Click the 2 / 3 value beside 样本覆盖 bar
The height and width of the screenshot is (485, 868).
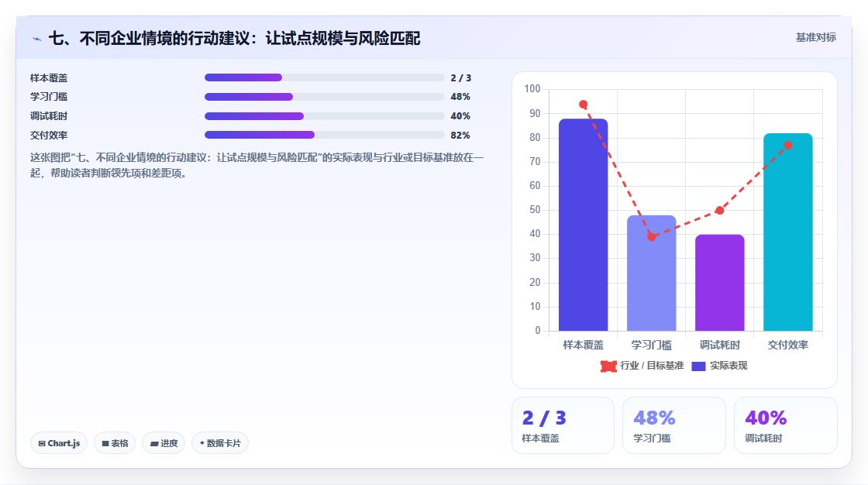tap(460, 78)
